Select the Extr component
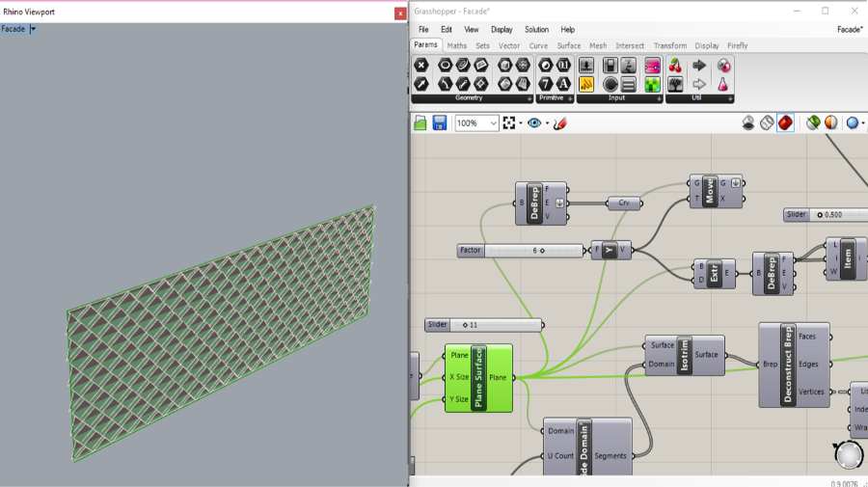 point(714,273)
